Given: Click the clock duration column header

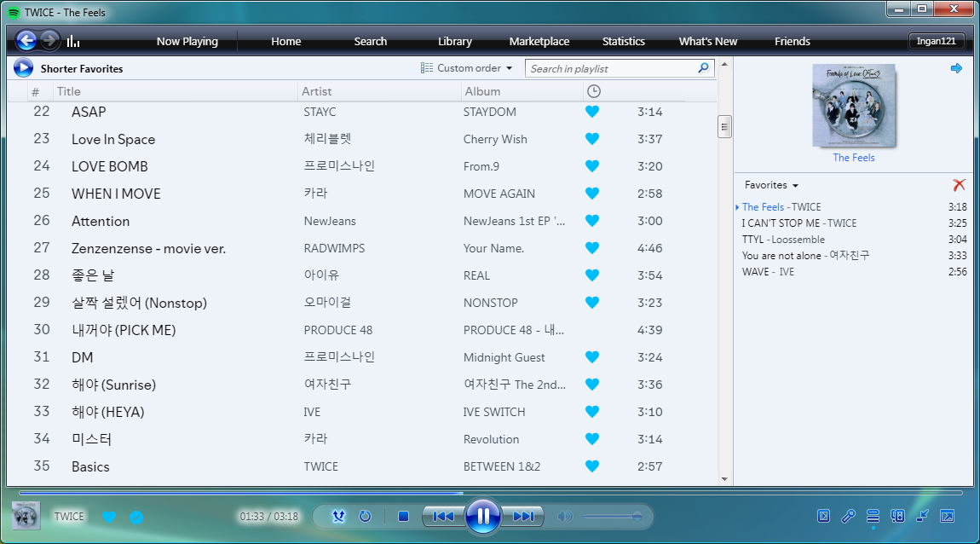Looking at the screenshot, I should point(594,91).
